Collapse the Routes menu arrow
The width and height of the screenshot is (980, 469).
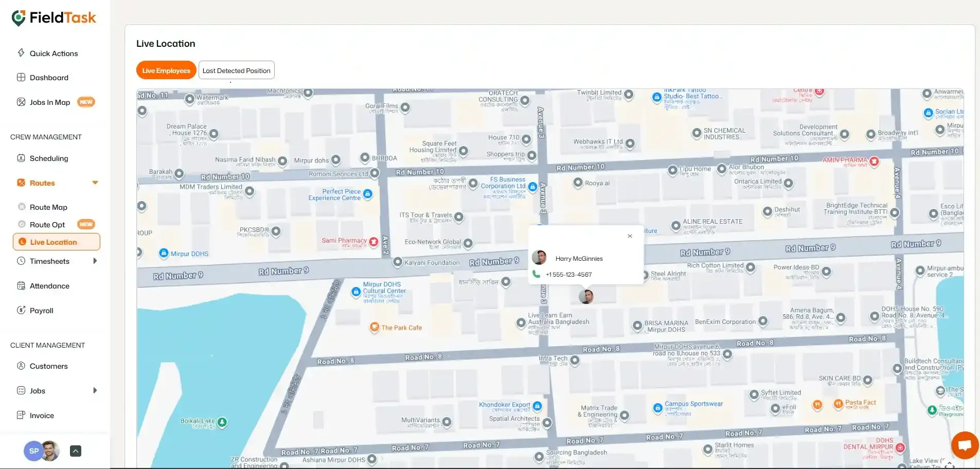point(95,183)
